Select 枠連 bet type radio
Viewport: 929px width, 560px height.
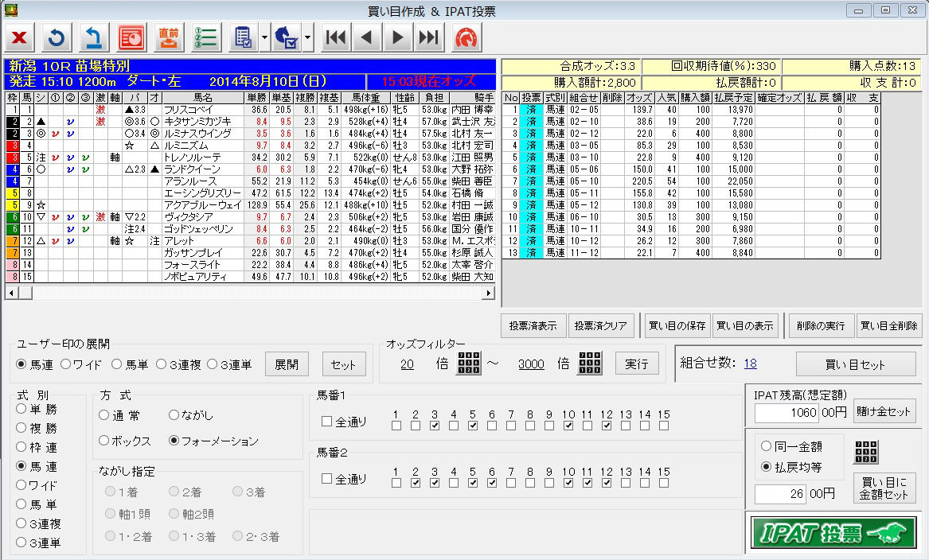click(37, 447)
